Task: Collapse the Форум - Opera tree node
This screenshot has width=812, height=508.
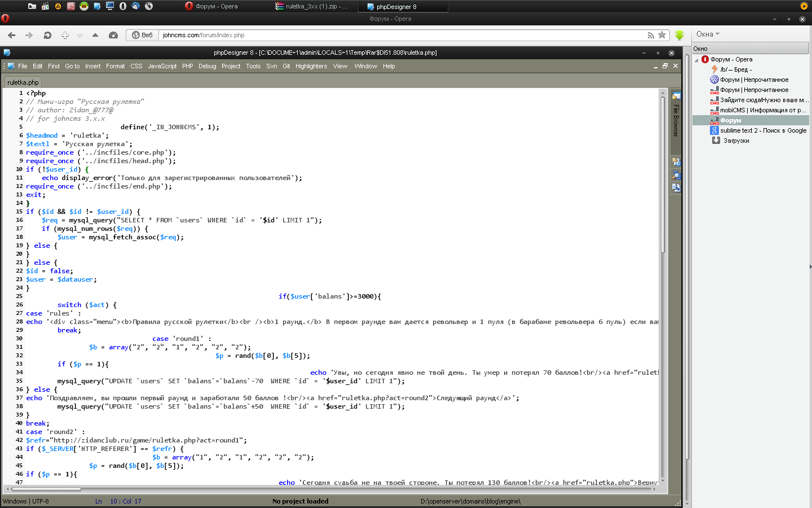Action: tap(697, 60)
